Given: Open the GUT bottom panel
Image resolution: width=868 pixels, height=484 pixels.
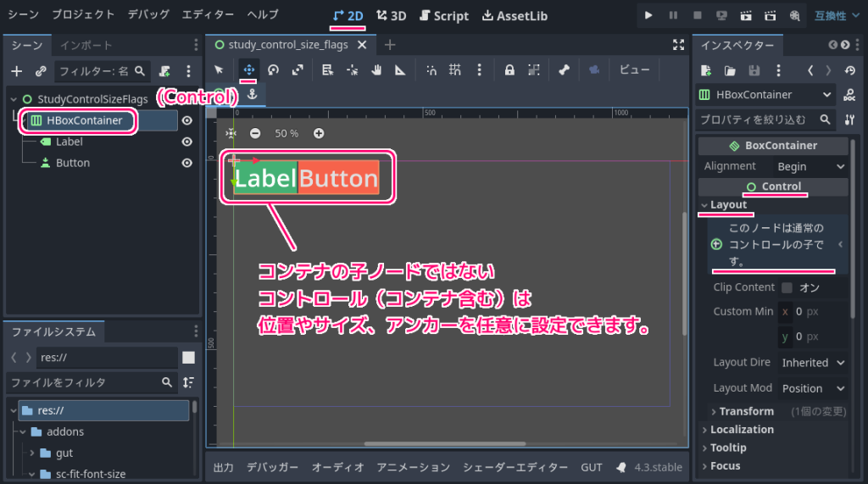Looking at the screenshot, I should [591, 467].
